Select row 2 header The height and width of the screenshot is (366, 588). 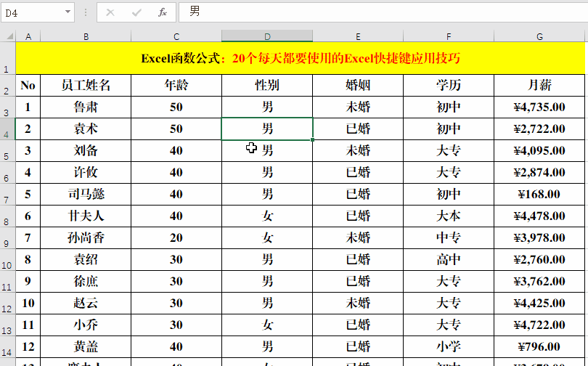(x=7, y=86)
